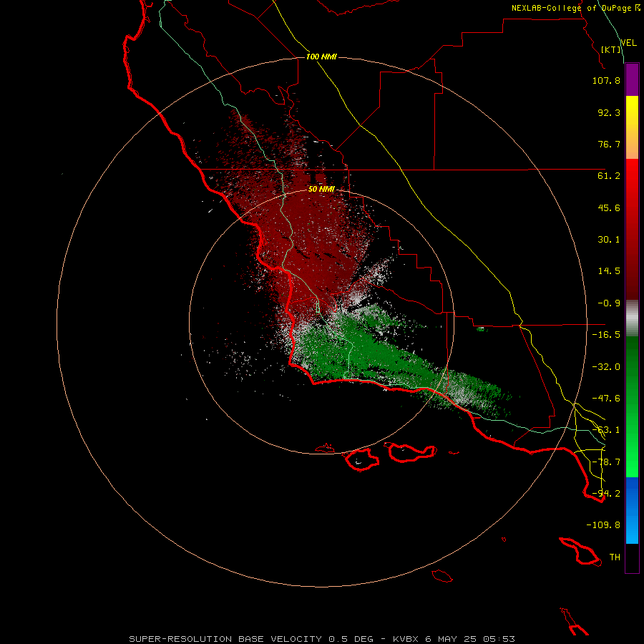Pick the gray near-zero segment of the color bar
The width and height of the screenshot is (644, 644).
(632, 318)
